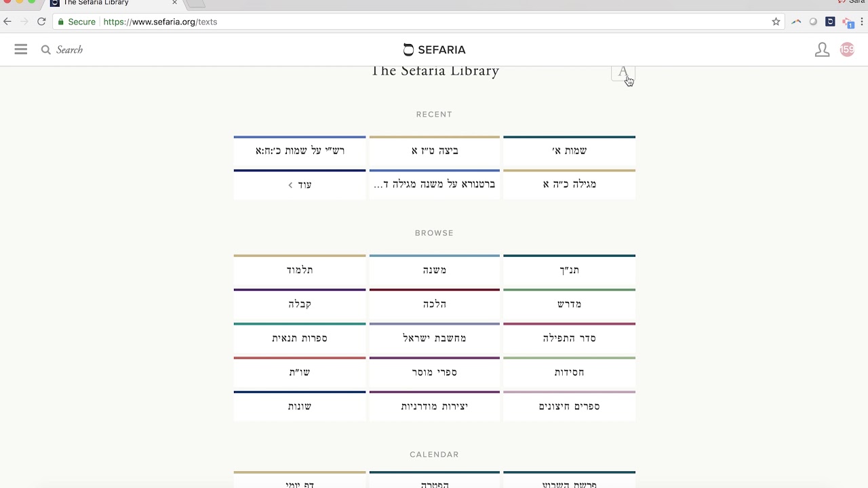868x488 pixels.
Task: Click the magnifying glass search icon
Action: 45,49
